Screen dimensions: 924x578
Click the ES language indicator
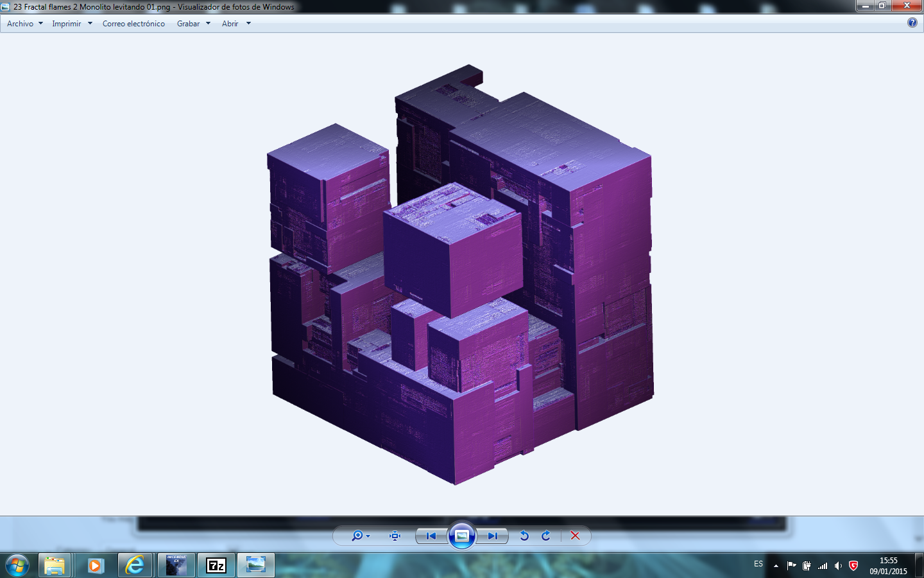(758, 565)
